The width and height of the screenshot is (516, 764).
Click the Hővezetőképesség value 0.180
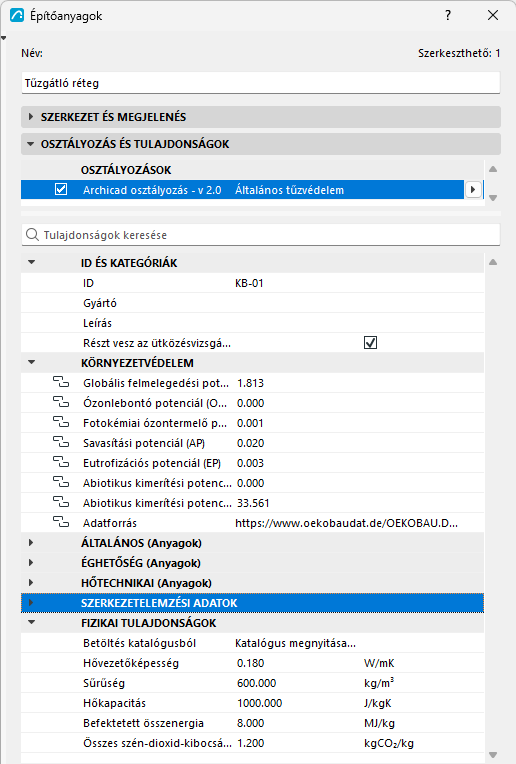tap(250, 663)
